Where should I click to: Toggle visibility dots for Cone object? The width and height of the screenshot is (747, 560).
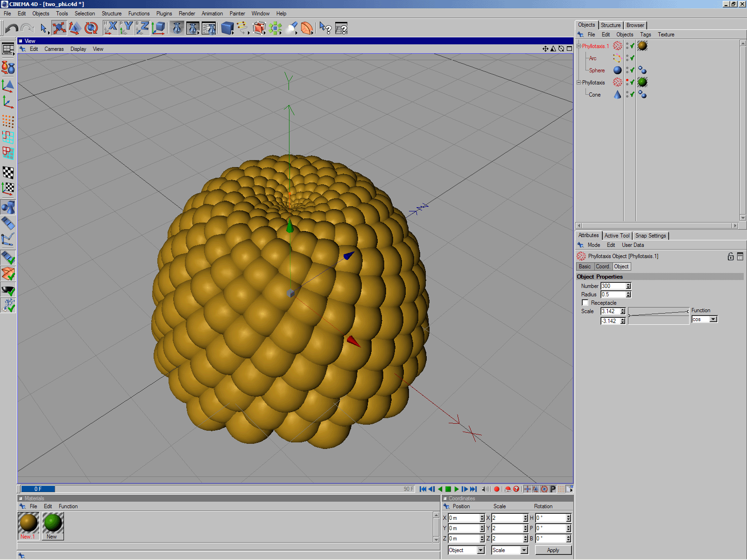[x=627, y=95]
